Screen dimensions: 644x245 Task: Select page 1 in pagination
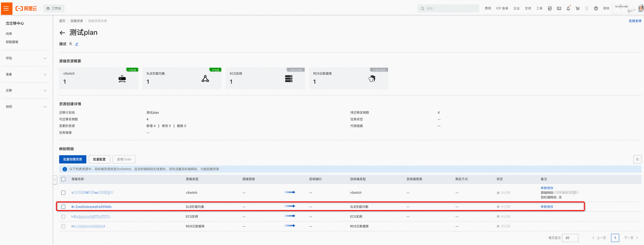pyautogui.click(x=615, y=238)
